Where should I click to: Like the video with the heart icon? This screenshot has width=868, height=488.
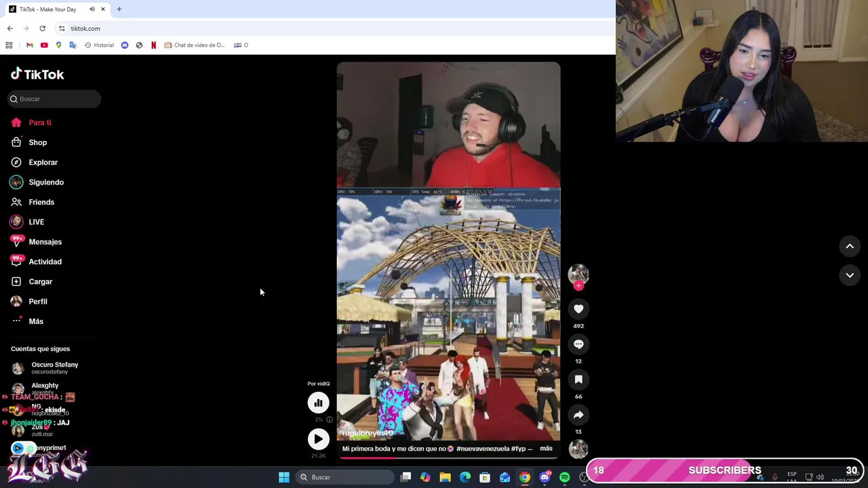click(x=578, y=309)
